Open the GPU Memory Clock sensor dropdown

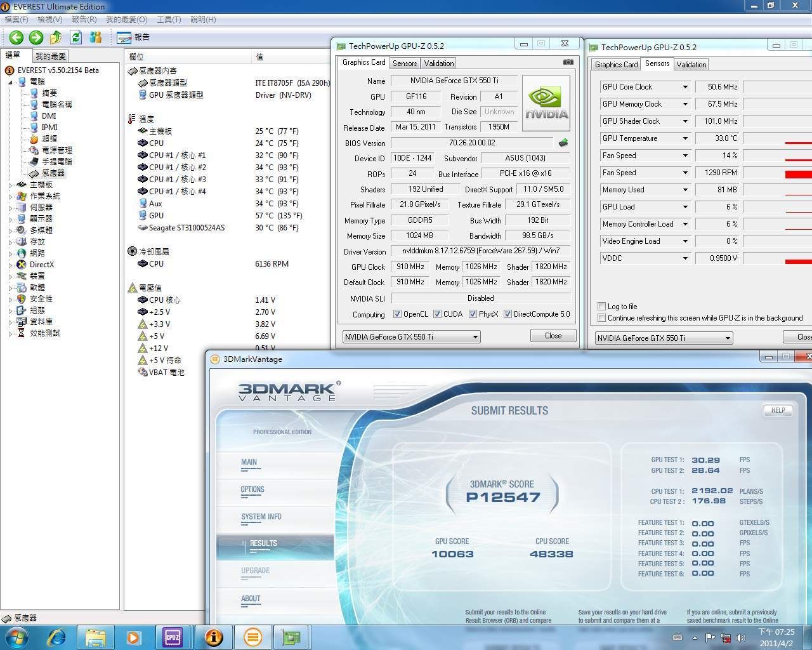tap(685, 104)
